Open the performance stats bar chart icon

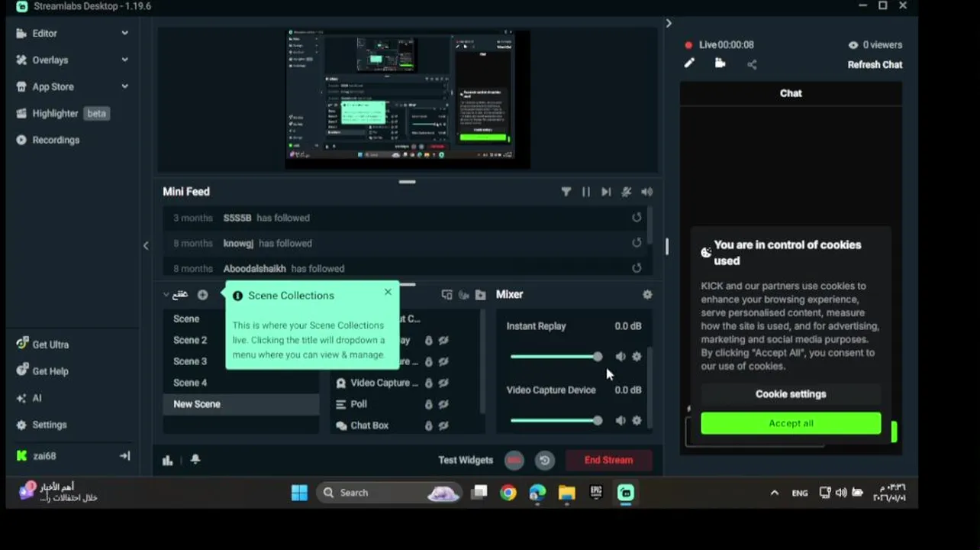[168, 460]
